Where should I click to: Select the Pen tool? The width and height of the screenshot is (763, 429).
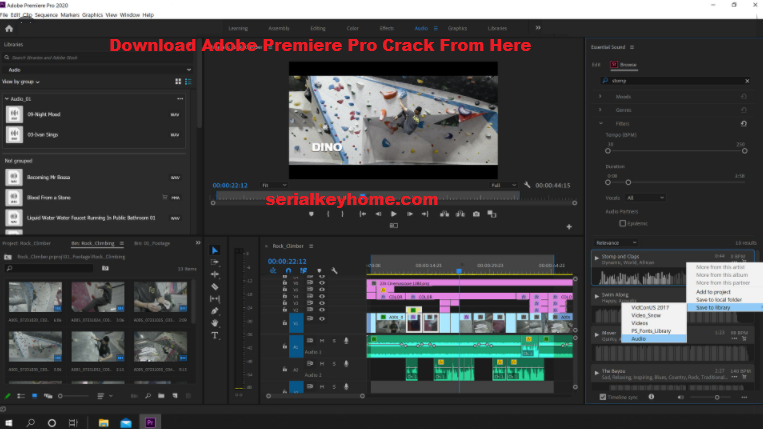click(x=215, y=311)
